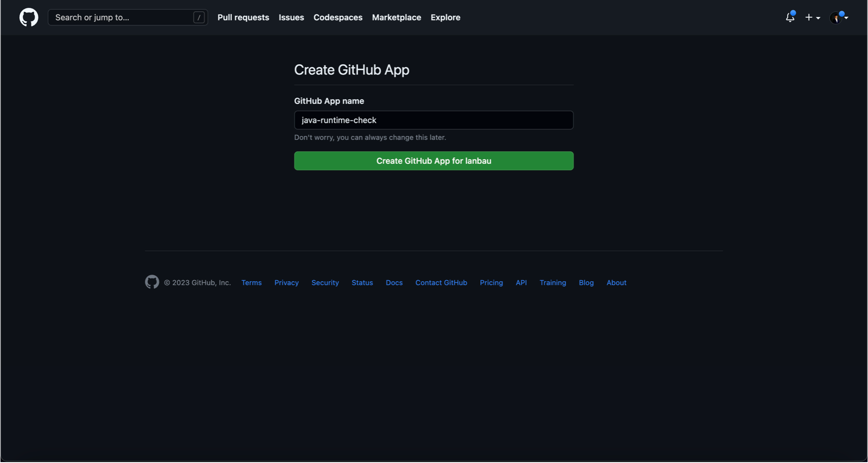Open the user avatar menu
This screenshot has width=868, height=463.
(x=839, y=17)
